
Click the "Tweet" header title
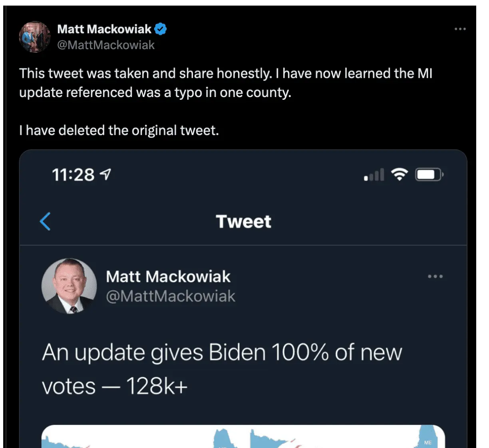coord(243,222)
